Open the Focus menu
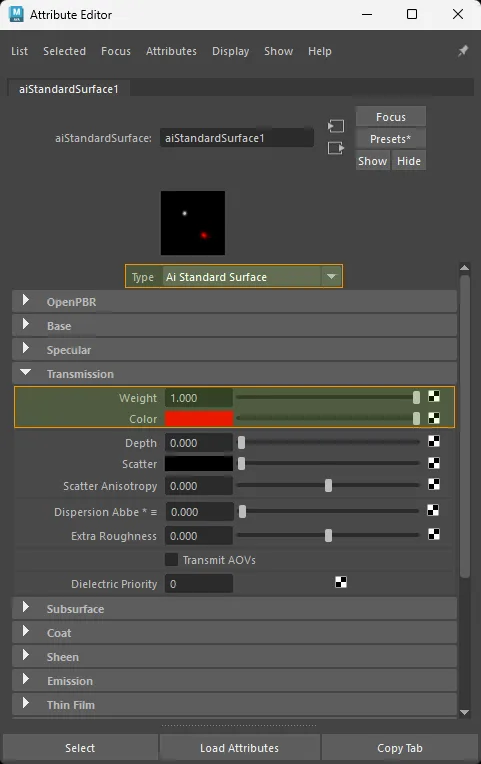This screenshot has height=764, width=481. point(116,51)
